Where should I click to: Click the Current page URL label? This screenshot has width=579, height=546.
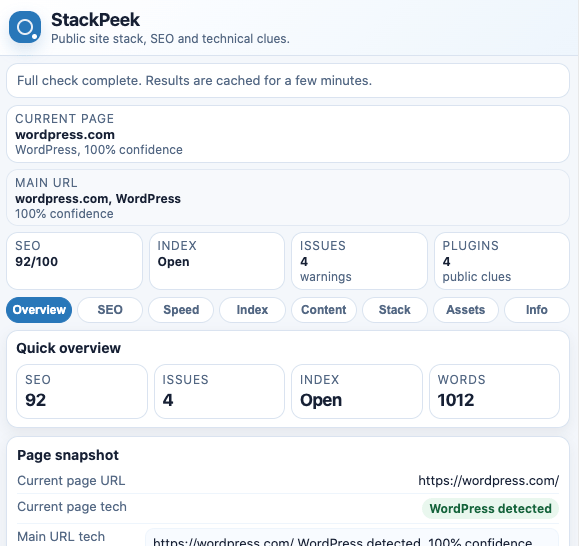pyautogui.click(x=71, y=481)
